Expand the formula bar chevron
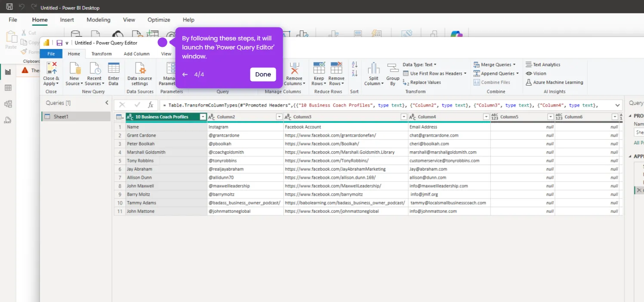The image size is (644, 302). [x=618, y=105]
